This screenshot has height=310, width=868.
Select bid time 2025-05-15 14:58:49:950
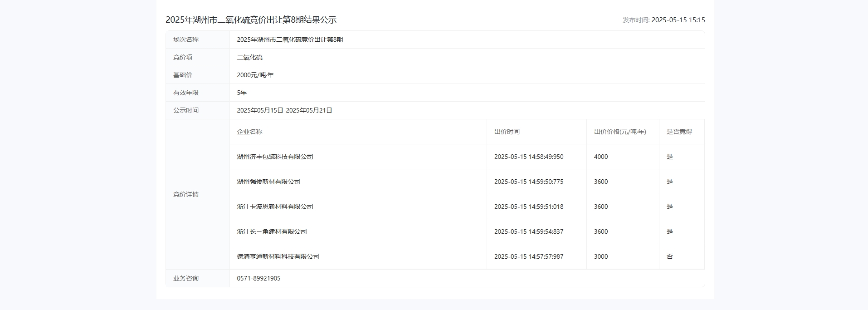pyautogui.click(x=529, y=157)
